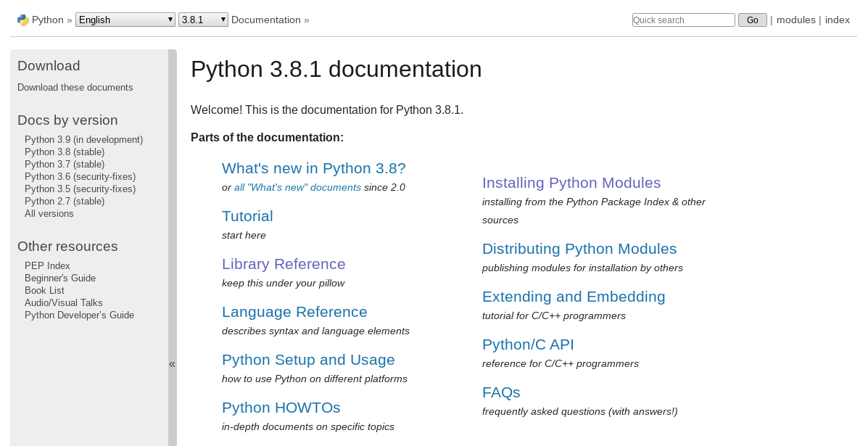Select the Library Reference section
This screenshot has height=446, width=868.
coord(283,264)
